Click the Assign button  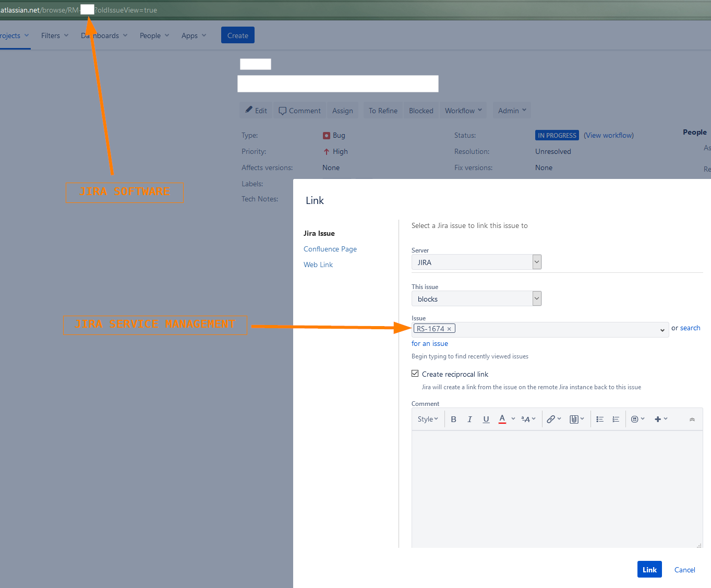coord(343,110)
